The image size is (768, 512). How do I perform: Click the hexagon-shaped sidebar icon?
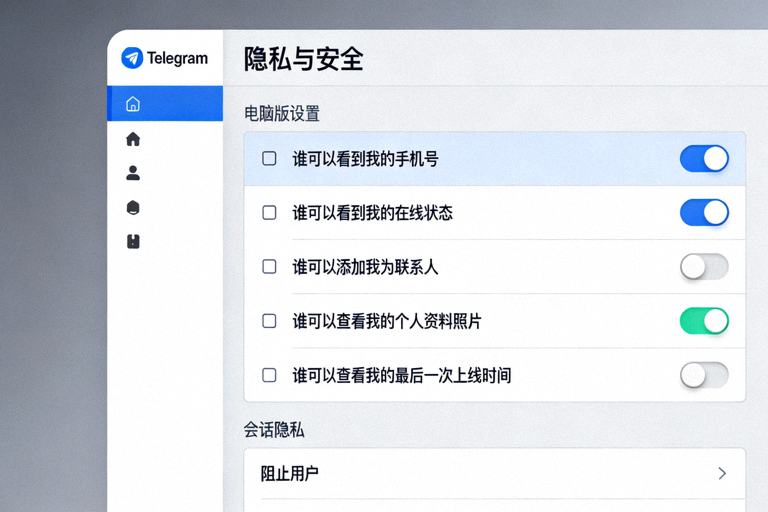point(133,207)
